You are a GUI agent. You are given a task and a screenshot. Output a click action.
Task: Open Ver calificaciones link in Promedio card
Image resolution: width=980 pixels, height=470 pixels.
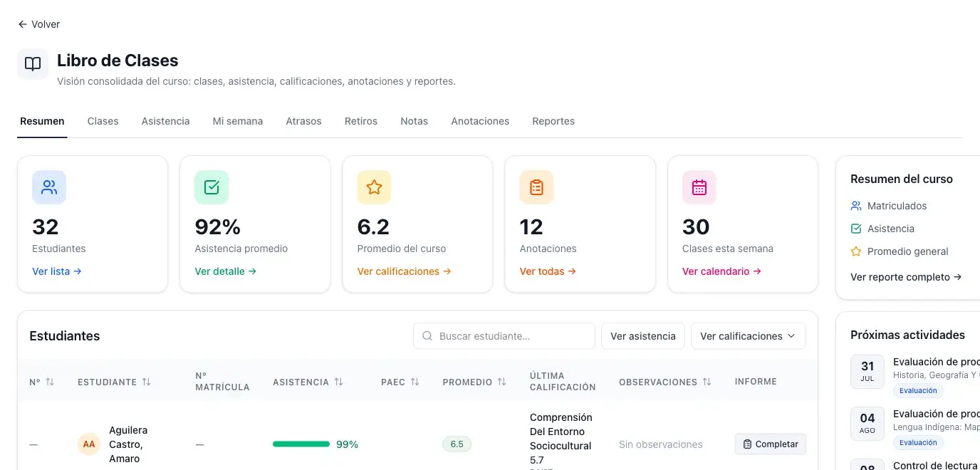pos(405,271)
